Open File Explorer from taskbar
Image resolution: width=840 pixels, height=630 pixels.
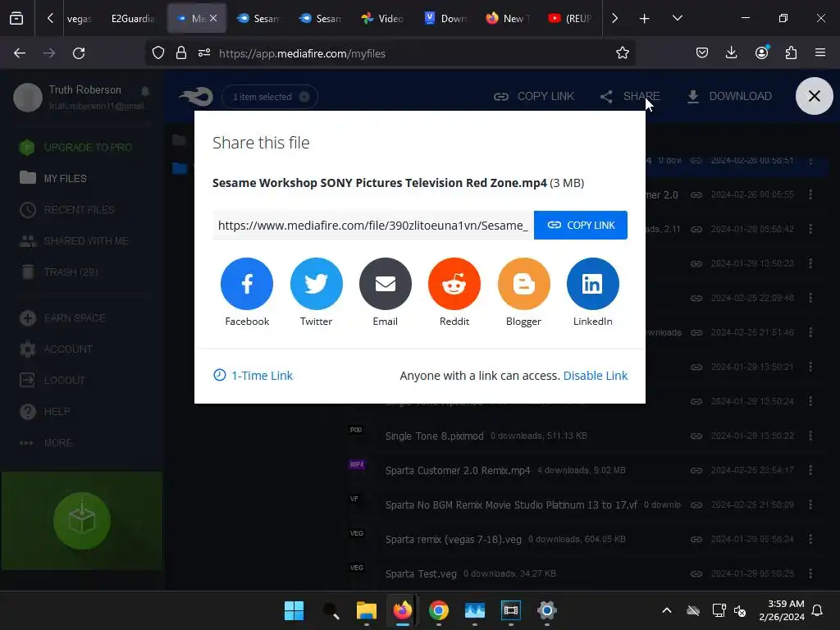tap(367, 610)
